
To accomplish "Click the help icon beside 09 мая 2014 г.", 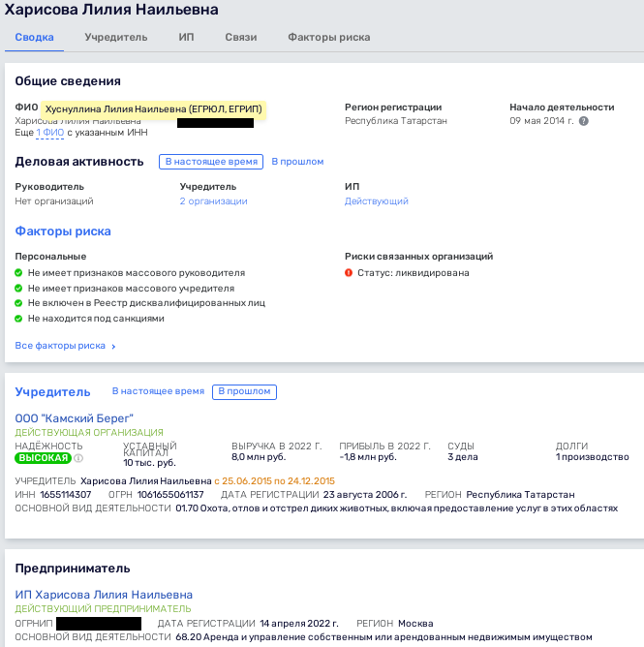I will [x=583, y=121].
